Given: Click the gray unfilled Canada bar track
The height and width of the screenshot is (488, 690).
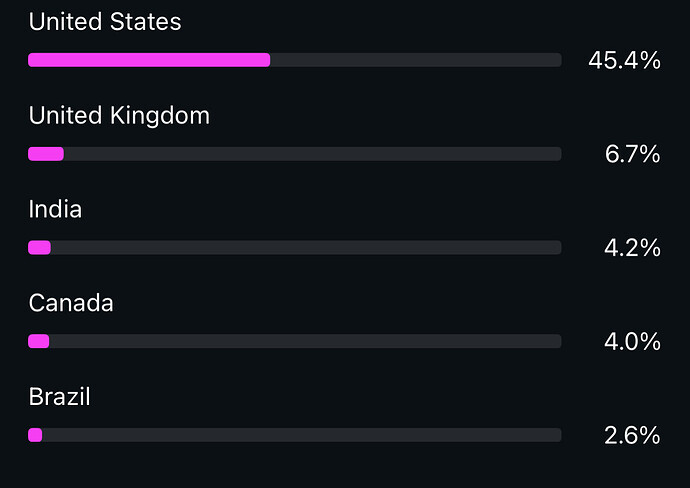Looking at the screenshot, I should tap(305, 341).
